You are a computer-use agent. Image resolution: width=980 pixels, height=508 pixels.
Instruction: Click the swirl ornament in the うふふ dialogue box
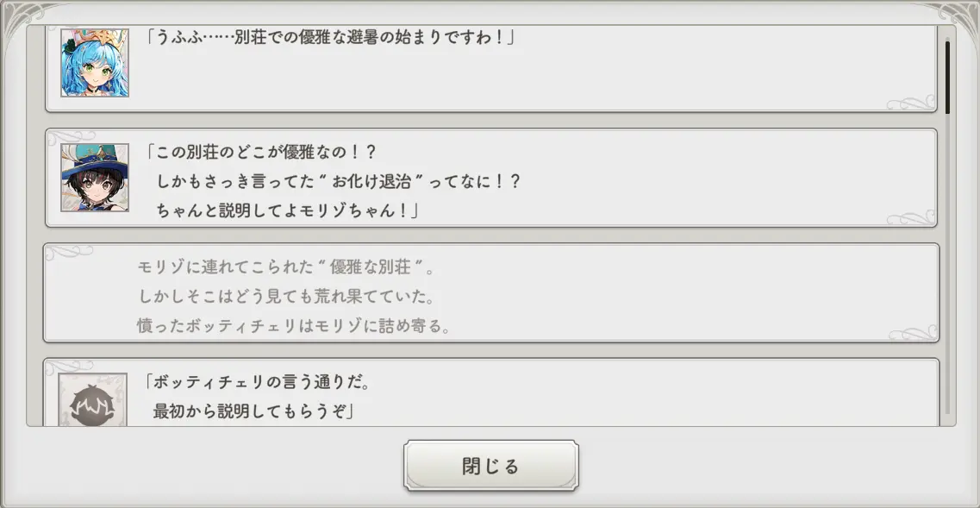tap(911, 103)
